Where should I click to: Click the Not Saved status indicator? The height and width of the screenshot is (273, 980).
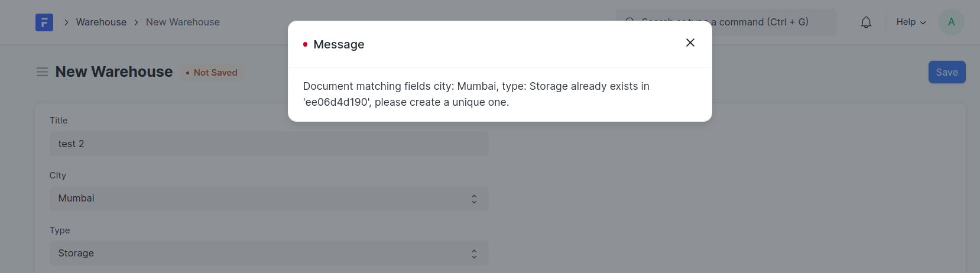[212, 73]
